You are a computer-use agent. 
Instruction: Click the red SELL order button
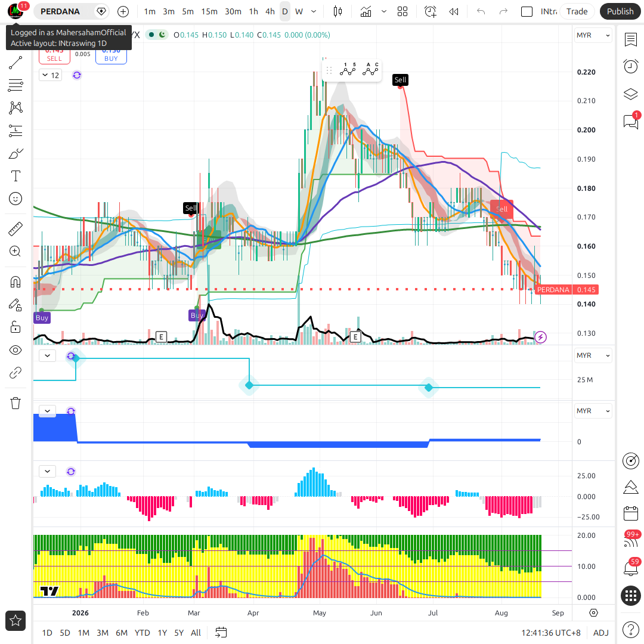pos(54,55)
